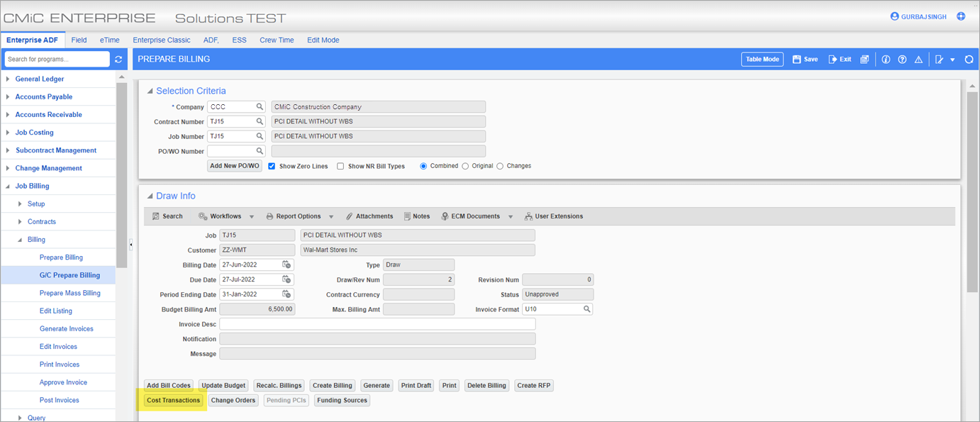Switch to eTime tab
This screenshot has width=980, height=422.
tap(109, 40)
